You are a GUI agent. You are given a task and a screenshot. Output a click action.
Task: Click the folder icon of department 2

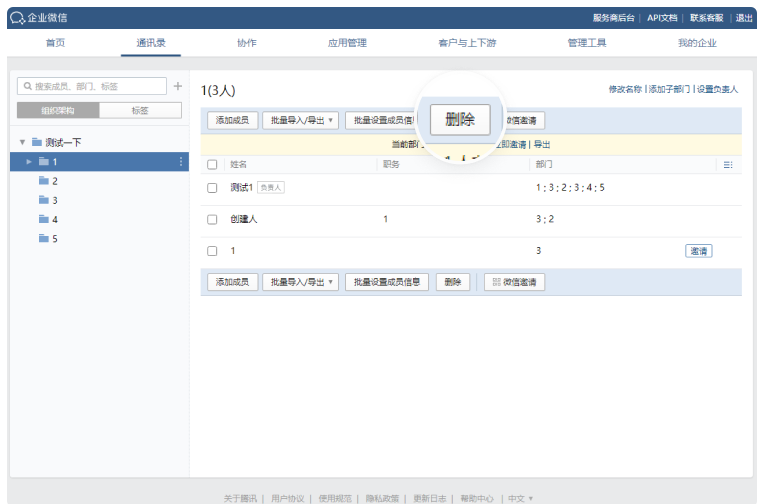pos(43,181)
